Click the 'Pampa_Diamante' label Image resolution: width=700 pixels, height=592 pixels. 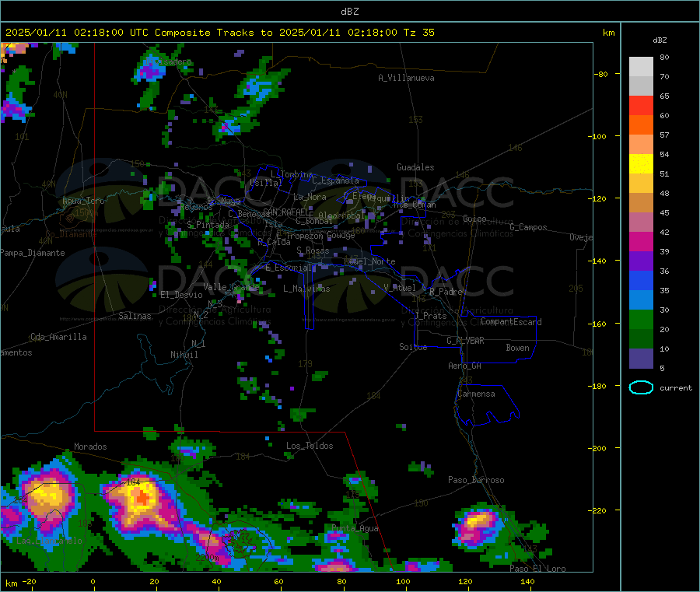click(x=32, y=253)
